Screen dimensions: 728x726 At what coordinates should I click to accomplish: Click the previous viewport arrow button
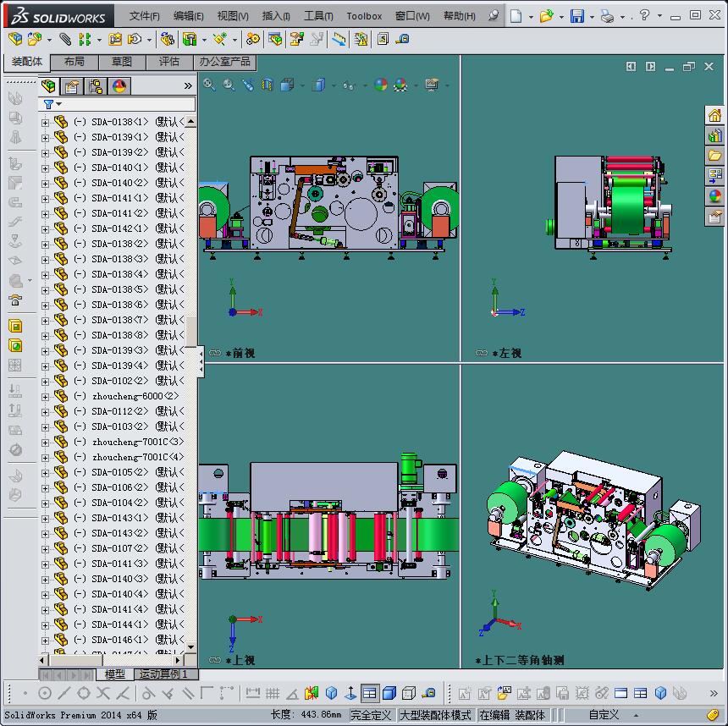[631, 66]
